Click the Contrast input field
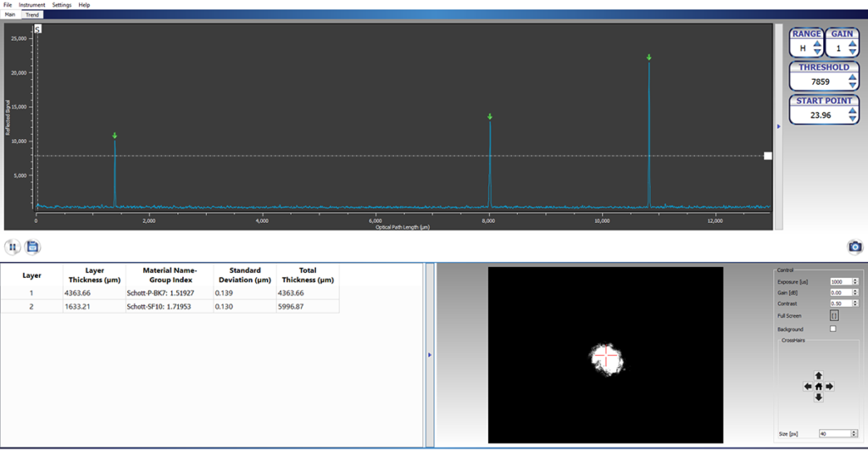Screen dimensions: 868x450 click(x=841, y=303)
